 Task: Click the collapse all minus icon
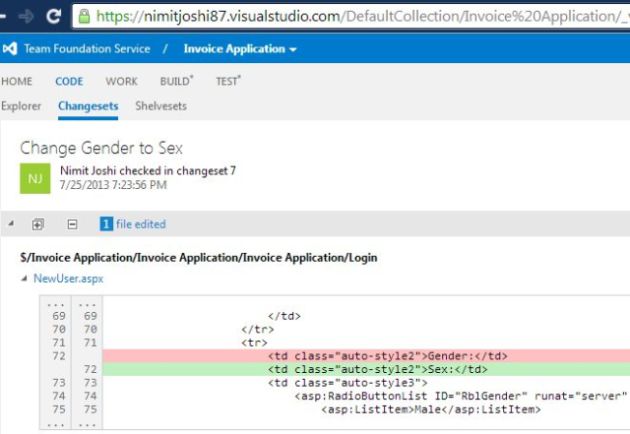72,224
